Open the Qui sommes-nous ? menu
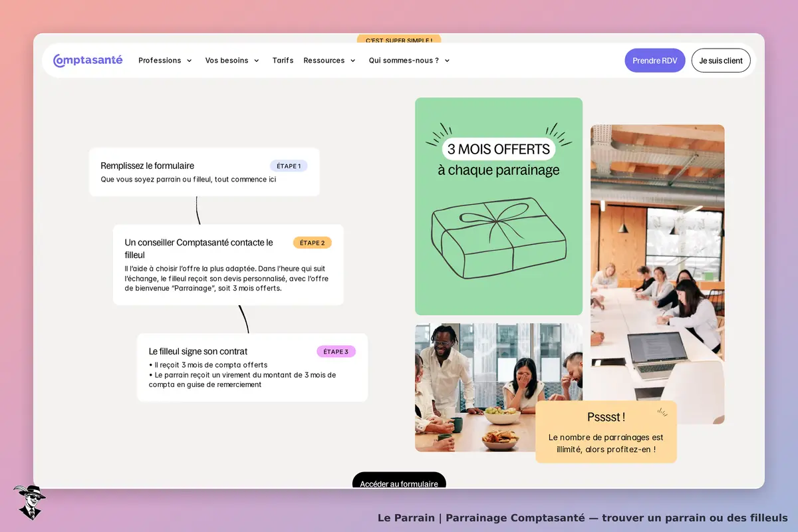Viewport: 798px width, 532px height. 404,61
